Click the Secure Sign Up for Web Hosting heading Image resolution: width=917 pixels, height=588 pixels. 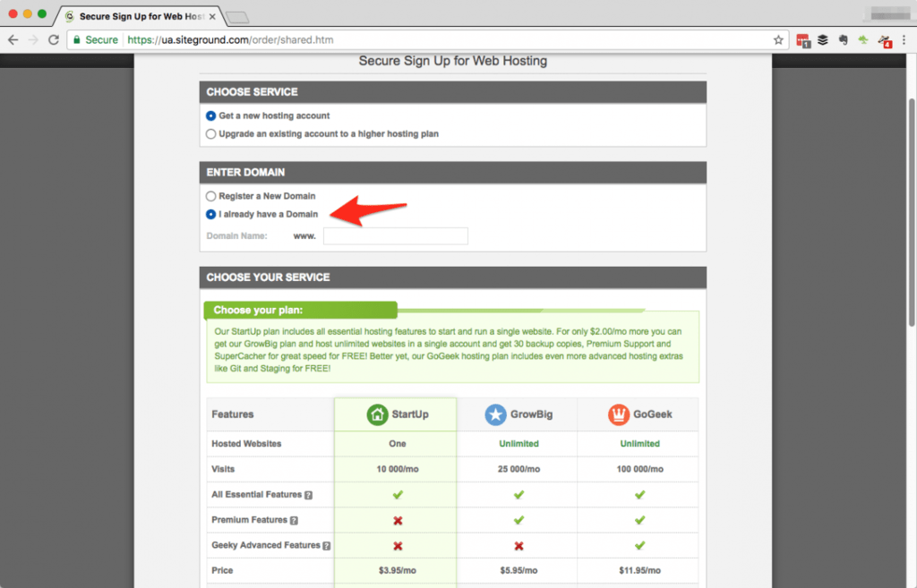pyautogui.click(x=452, y=61)
